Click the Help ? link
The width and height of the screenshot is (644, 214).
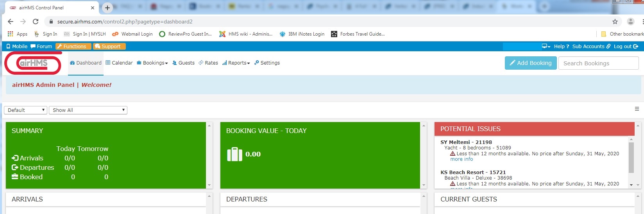[562, 46]
